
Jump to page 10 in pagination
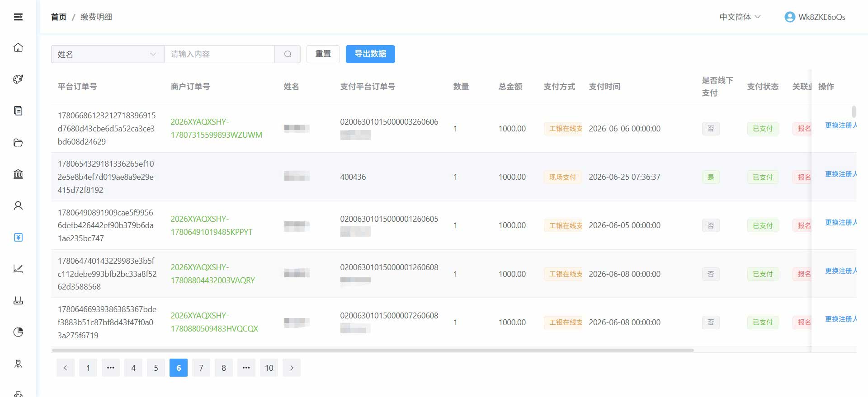coord(269,368)
